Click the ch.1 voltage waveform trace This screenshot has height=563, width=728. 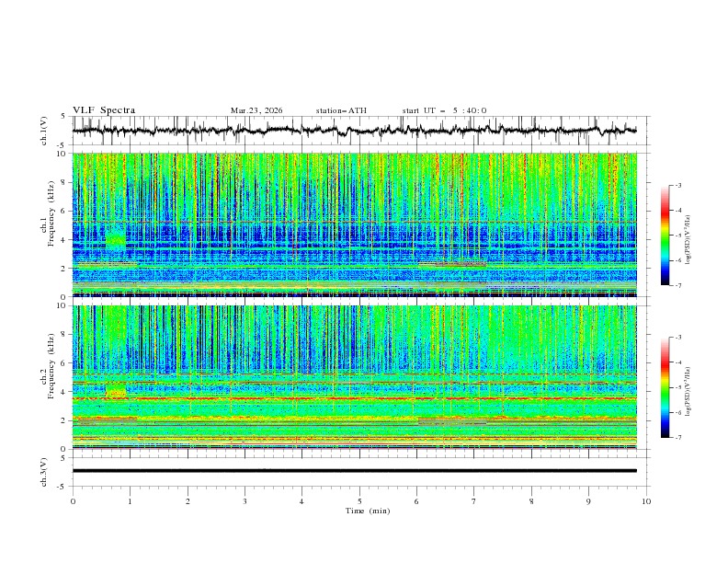point(355,131)
